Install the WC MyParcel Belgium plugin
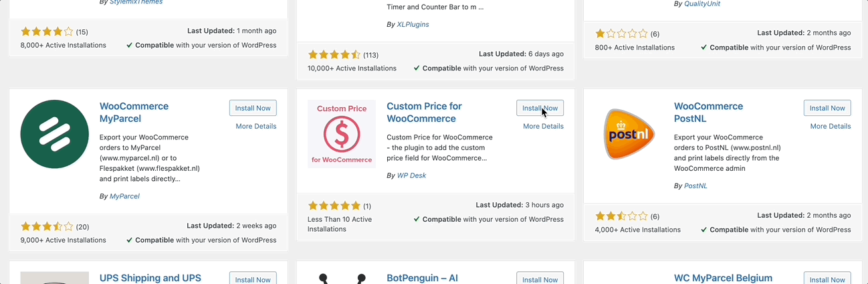 827,278
